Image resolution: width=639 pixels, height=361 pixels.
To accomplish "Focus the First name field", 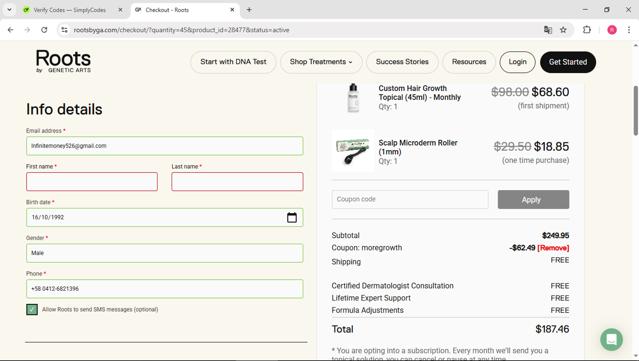I will [92, 181].
